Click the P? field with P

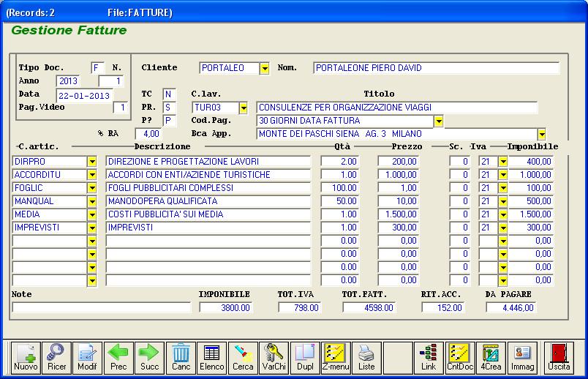pyautogui.click(x=169, y=121)
